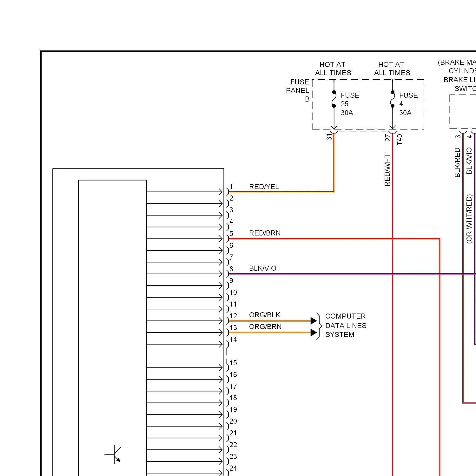The width and height of the screenshot is (476, 476).
Task: Click brake switch terminal number 3
Action: (458, 137)
